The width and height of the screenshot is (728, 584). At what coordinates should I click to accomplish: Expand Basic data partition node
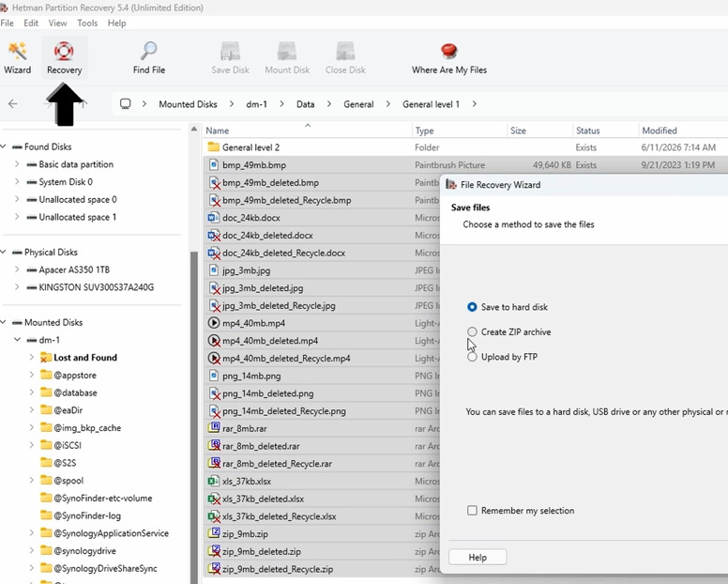17,164
